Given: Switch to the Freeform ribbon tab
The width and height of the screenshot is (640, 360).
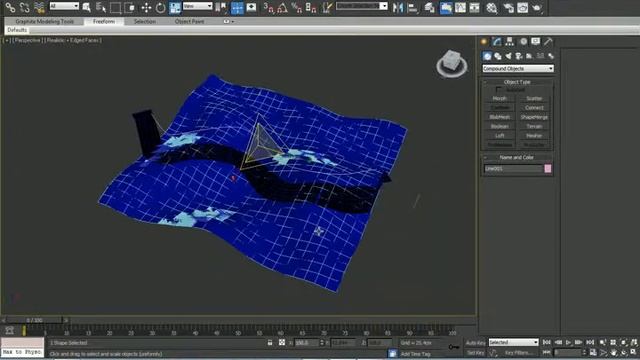Looking at the screenshot, I should pos(104,21).
